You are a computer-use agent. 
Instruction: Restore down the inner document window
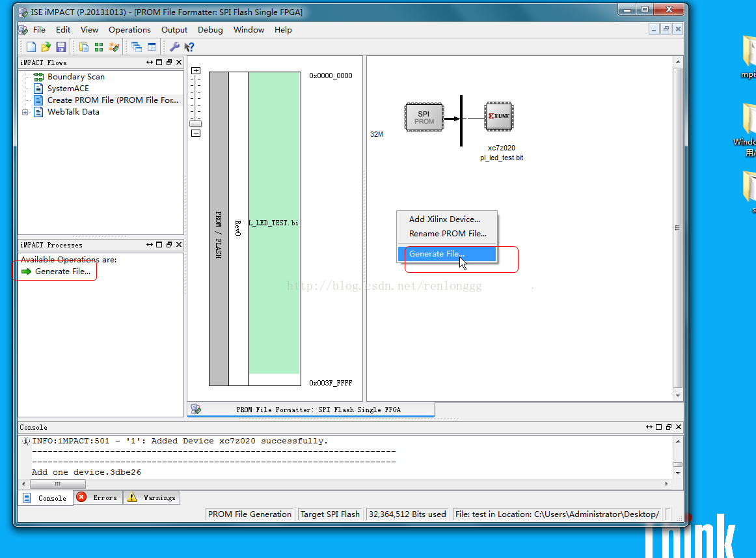pyautogui.click(x=666, y=29)
